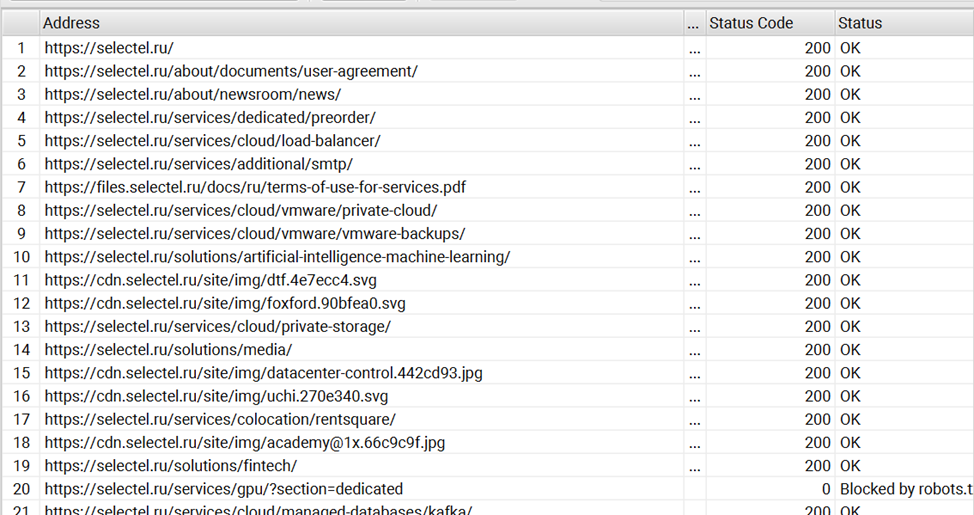
Task: Sort by the Status column header
Action: tap(904, 23)
